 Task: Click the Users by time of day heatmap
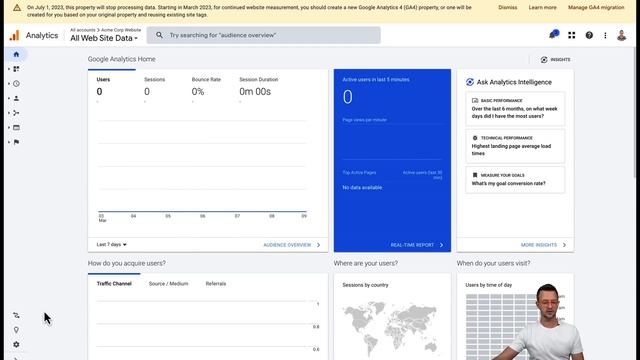tap(502, 327)
